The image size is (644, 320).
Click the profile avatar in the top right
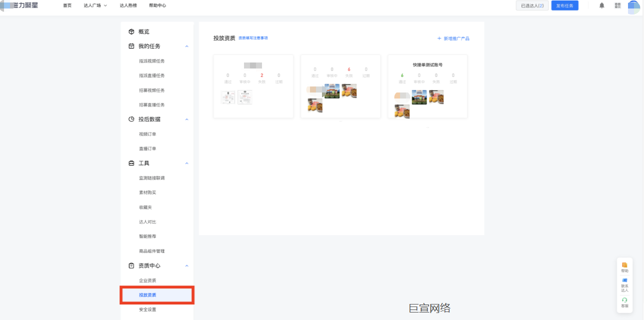click(x=633, y=5)
